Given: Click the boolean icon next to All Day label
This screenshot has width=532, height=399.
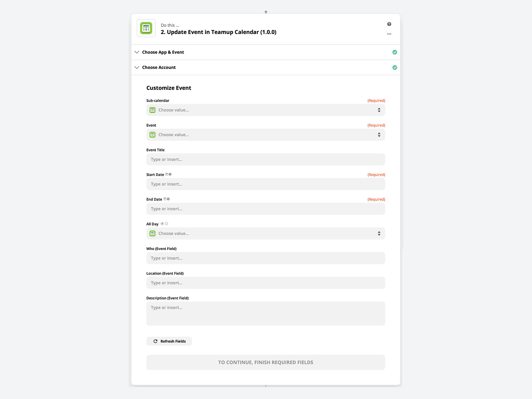Looking at the screenshot, I should tap(164, 224).
